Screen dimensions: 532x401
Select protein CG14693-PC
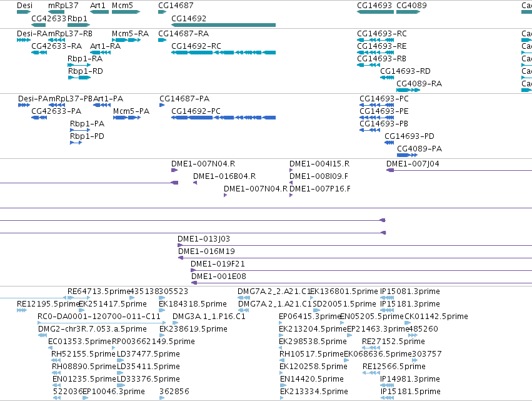(x=376, y=105)
